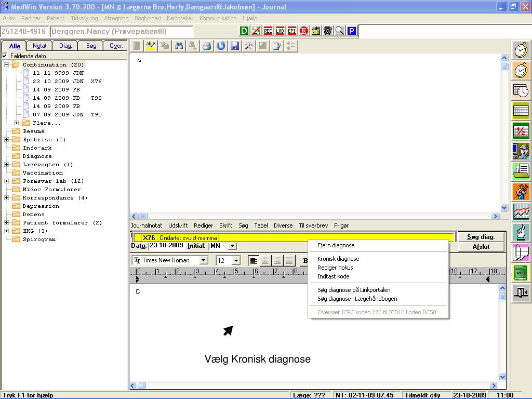Image resolution: width=532 pixels, height=399 pixels.
Task: Open the line chart graph sidebar icon
Action: (x=521, y=211)
